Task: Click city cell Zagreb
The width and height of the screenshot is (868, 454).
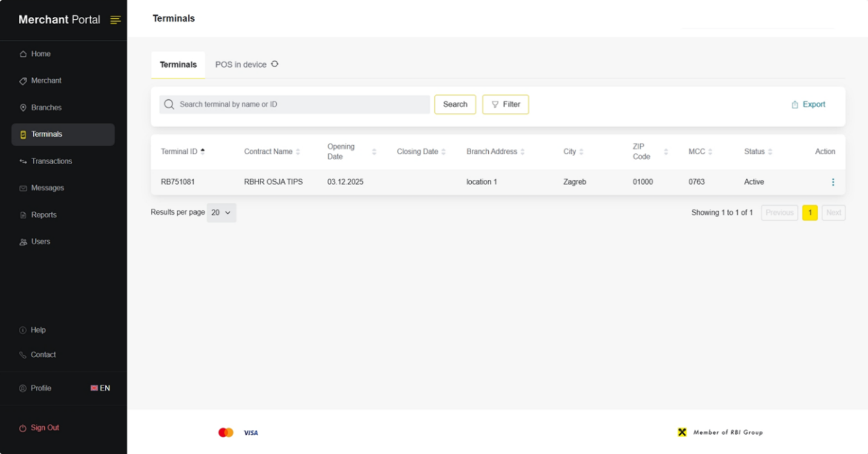Action: click(575, 182)
